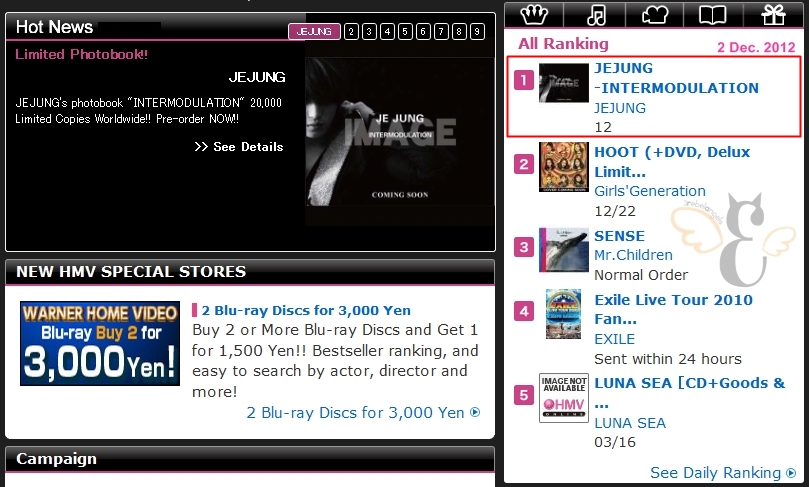Open the JEJUNG -INTERMODULATION ranking title
The width and height of the screenshot is (809, 487).
(x=676, y=78)
